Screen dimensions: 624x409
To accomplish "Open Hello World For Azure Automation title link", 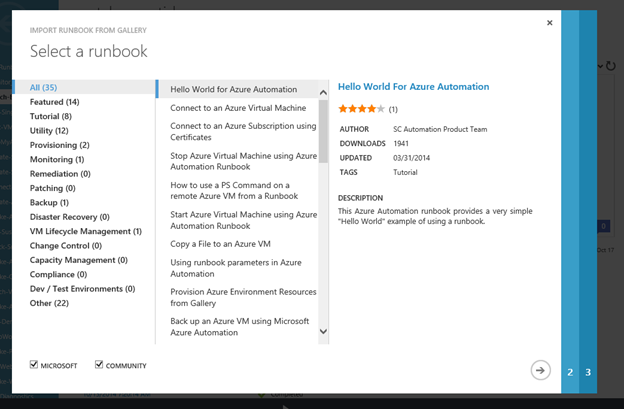I will tap(413, 87).
